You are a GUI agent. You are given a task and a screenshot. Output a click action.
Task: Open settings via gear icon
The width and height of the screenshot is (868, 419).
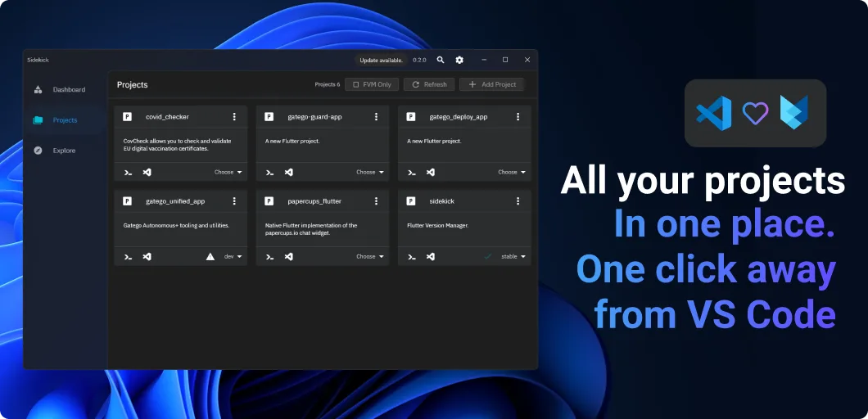coord(459,60)
